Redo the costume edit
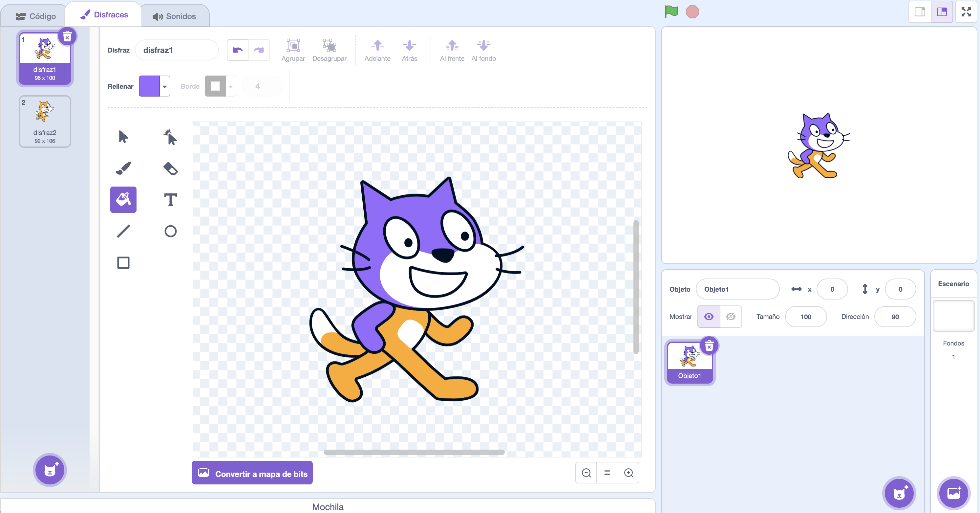Viewport: 980px width, 513px height. 259,50
